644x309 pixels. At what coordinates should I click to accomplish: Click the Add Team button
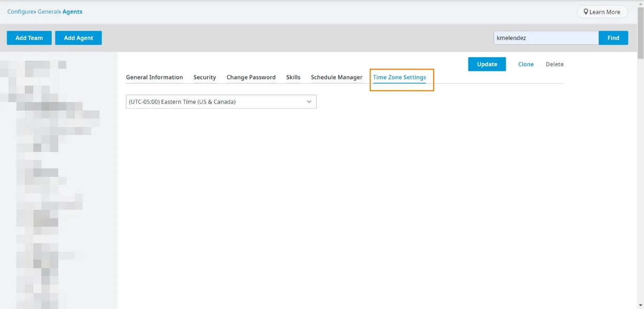(x=29, y=38)
